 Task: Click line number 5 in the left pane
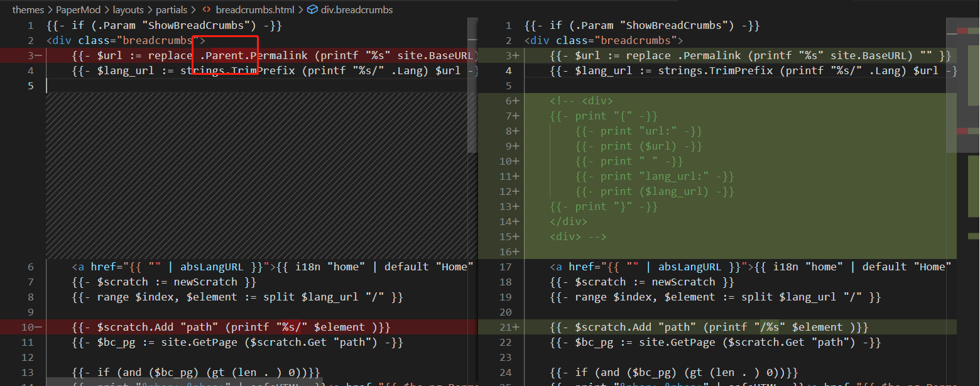pos(30,85)
